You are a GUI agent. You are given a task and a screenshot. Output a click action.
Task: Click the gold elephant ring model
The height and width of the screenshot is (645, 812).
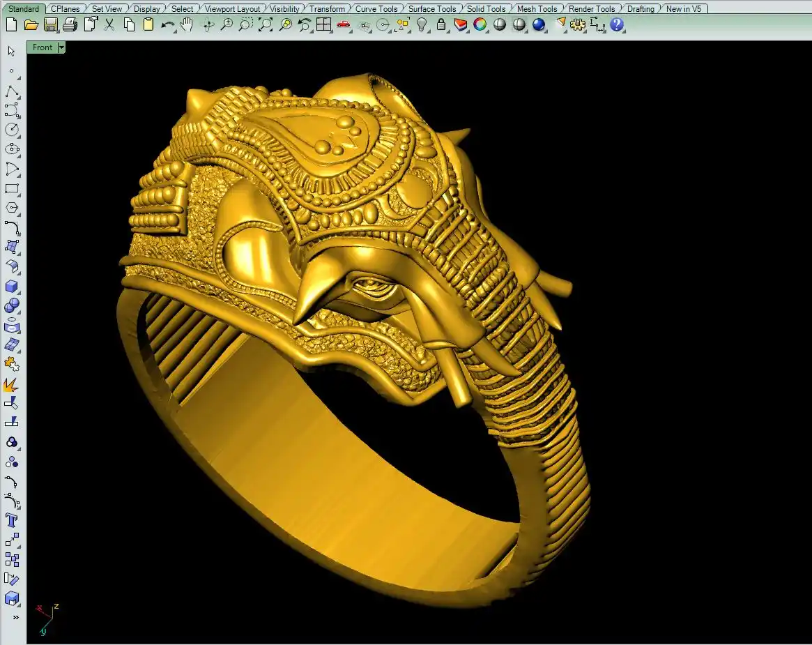pos(348,314)
